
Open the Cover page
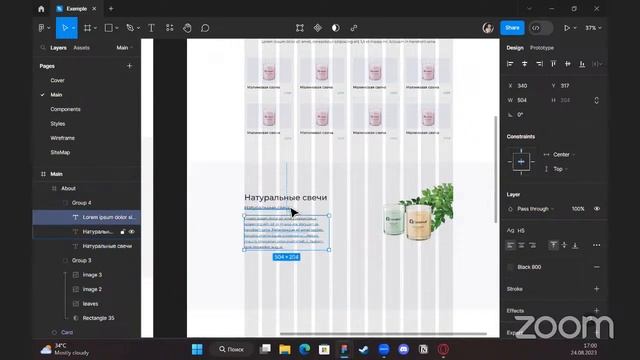pos(58,80)
